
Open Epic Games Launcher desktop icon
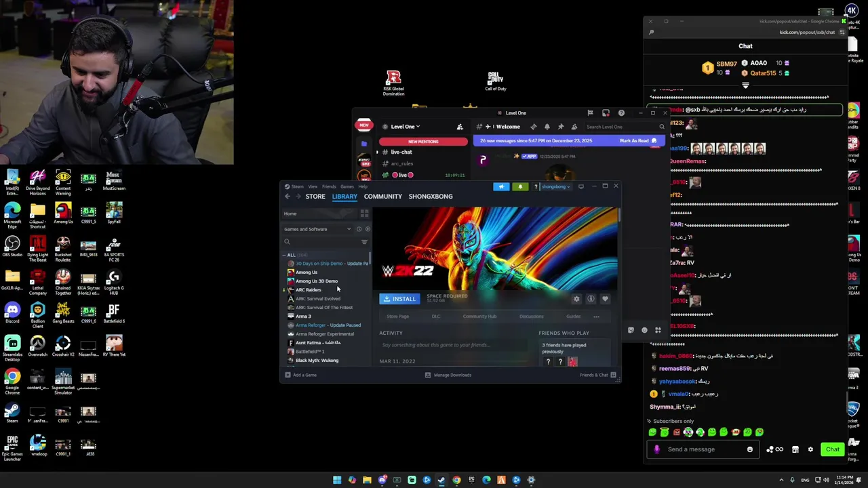pyautogui.click(x=12, y=447)
